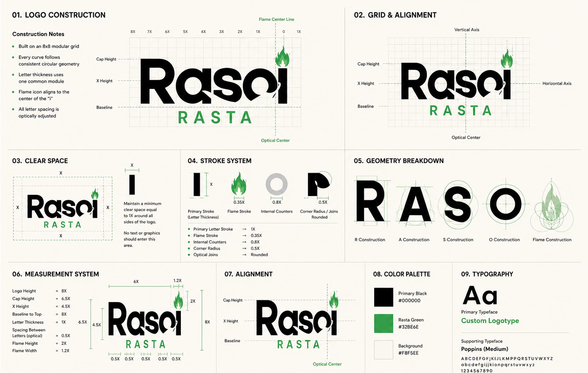588x373 pixels.
Task: Select the O Construction letter diagram
Action: point(505,204)
